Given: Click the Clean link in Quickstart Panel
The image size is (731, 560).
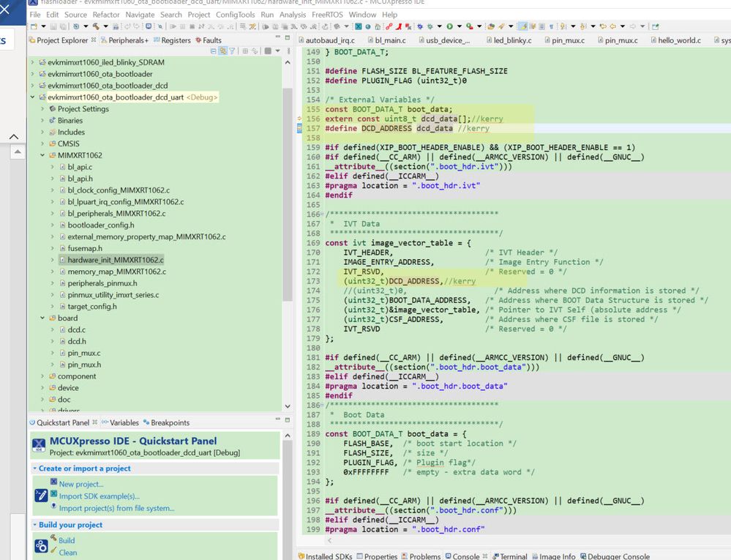Looking at the screenshot, I should [x=68, y=553].
